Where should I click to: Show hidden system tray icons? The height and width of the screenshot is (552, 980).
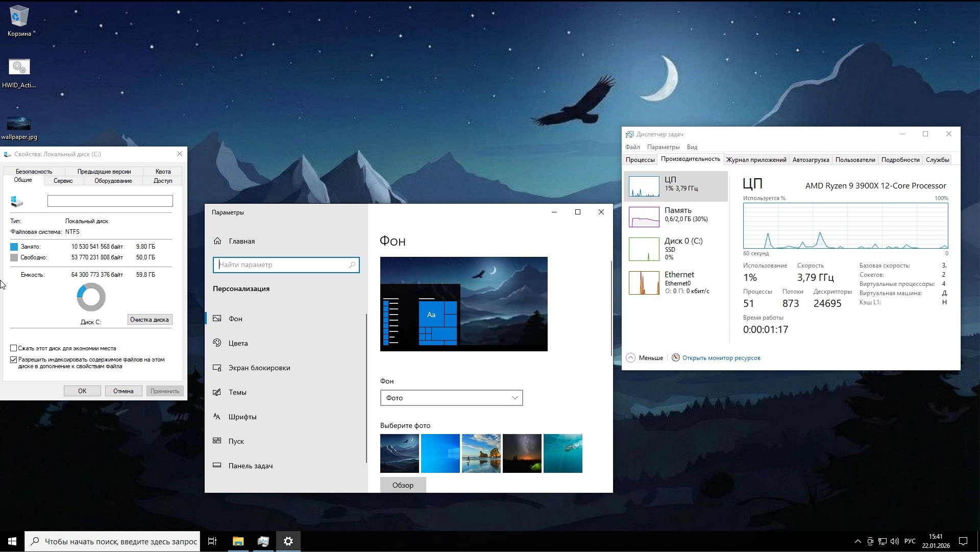click(x=857, y=541)
